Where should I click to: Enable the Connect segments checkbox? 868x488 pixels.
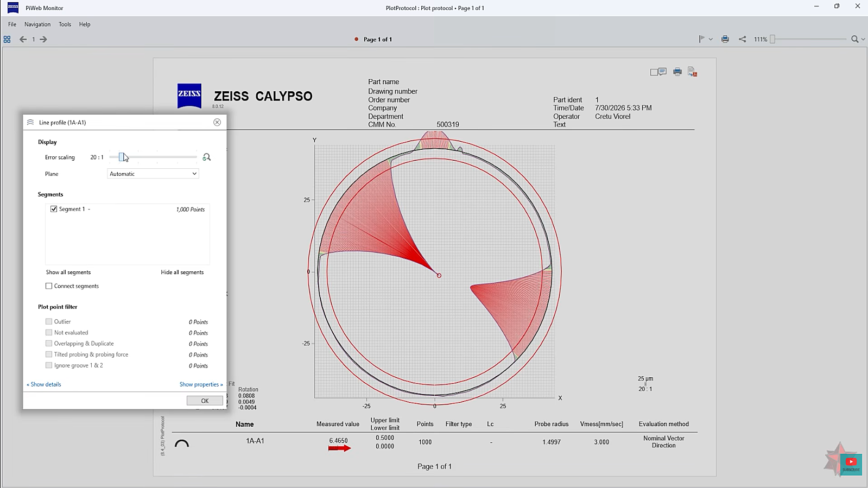49,286
